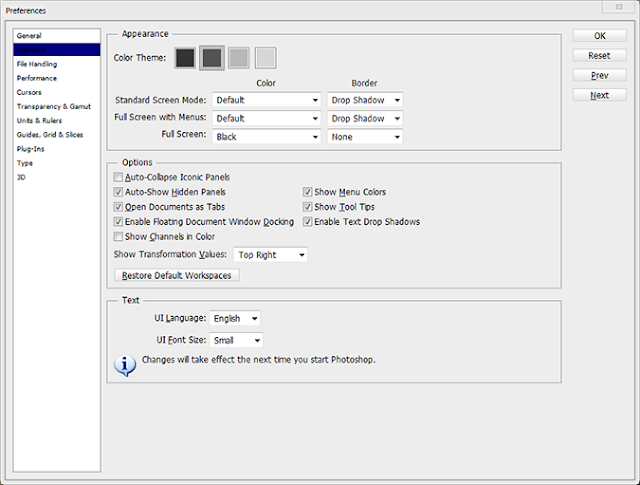Image resolution: width=640 pixels, height=485 pixels.
Task: Enable Auto-Collapse Iconic Panels checkbox
Action: (118, 177)
